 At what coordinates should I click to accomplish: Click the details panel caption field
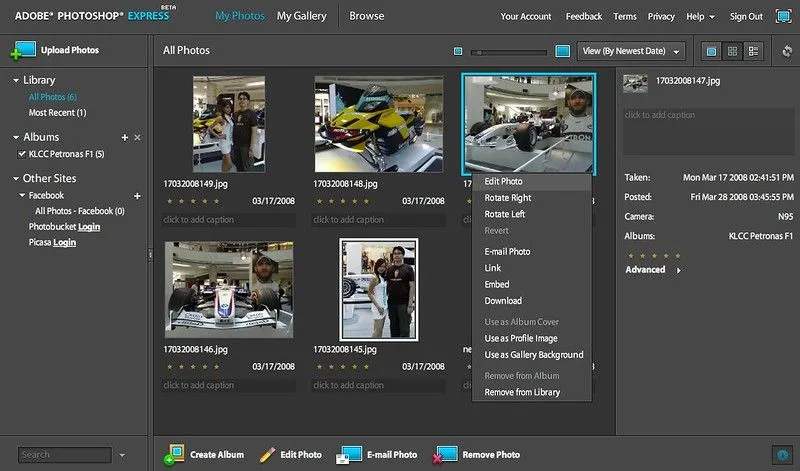[x=708, y=131]
